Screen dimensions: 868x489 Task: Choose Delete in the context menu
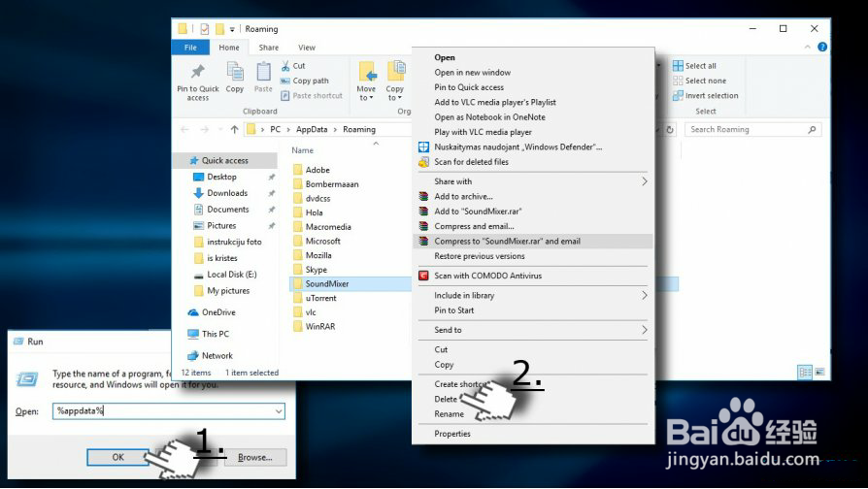tap(446, 400)
